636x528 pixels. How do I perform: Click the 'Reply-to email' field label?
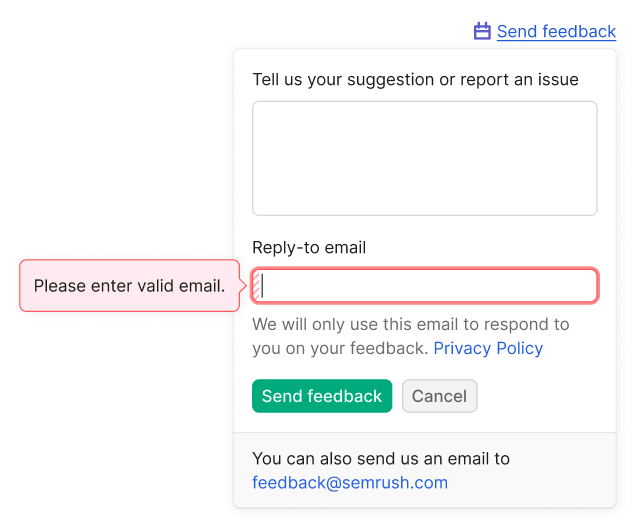click(x=309, y=247)
